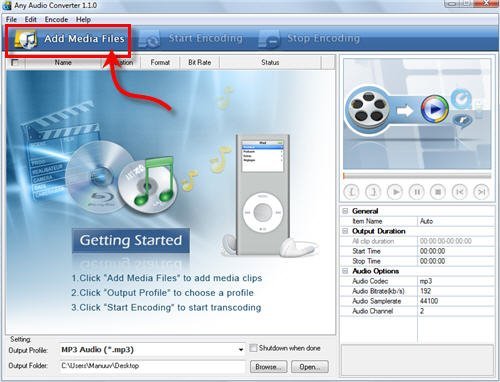This screenshot has height=382, width=500.
Task: Open the Encode menu
Action: pos(56,19)
